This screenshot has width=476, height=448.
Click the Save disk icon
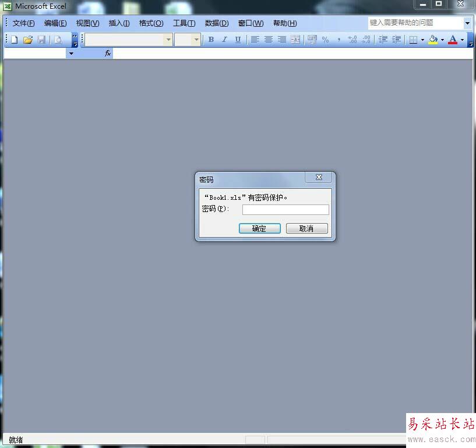pos(41,40)
